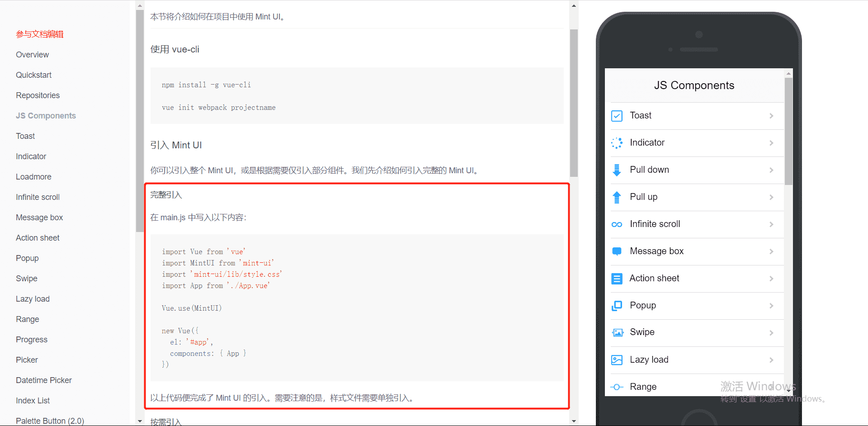Select Lazy load in the left sidebar
The width and height of the screenshot is (868, 426).
tap(33, 299)
